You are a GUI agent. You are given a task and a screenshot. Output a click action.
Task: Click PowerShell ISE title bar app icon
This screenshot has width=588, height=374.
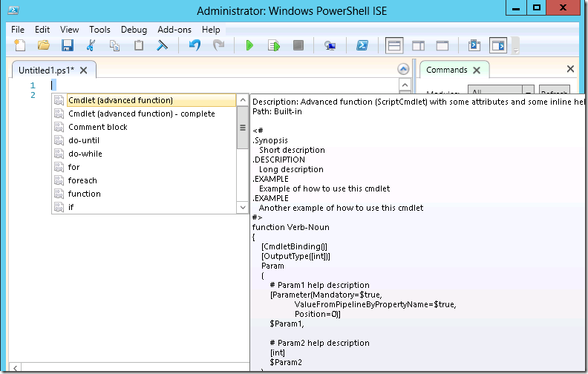click(13, 10)
